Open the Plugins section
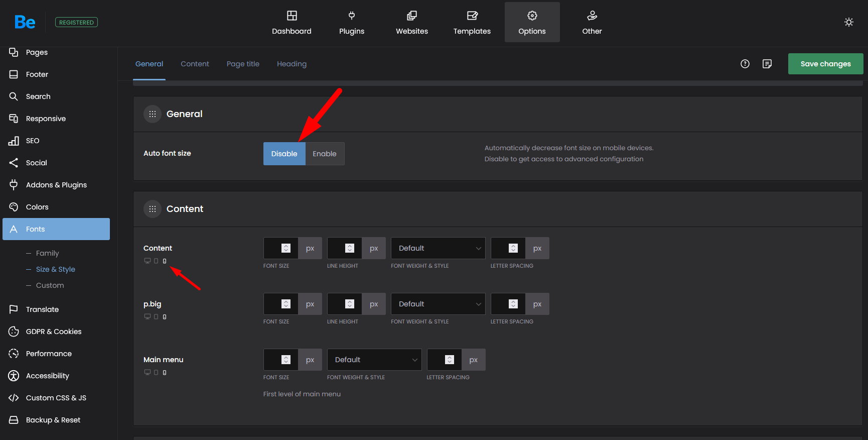Screen dimensions: 868x440 [x=352, y=23]
